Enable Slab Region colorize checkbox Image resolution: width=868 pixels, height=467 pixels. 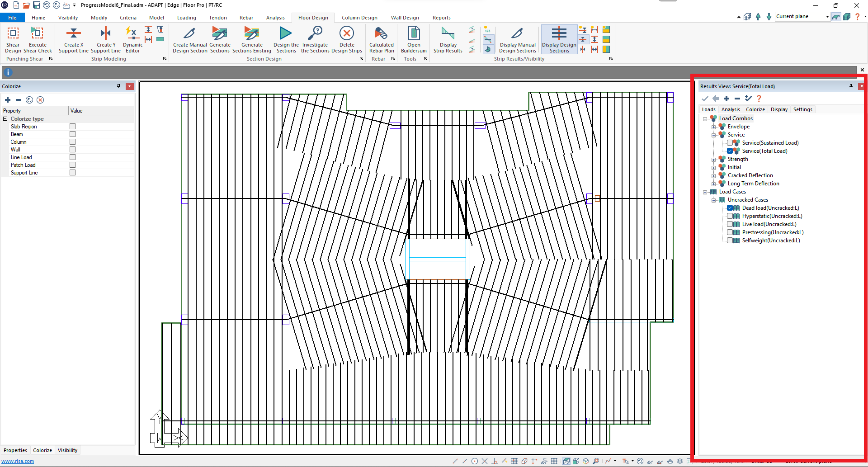(x=72, y=127)
